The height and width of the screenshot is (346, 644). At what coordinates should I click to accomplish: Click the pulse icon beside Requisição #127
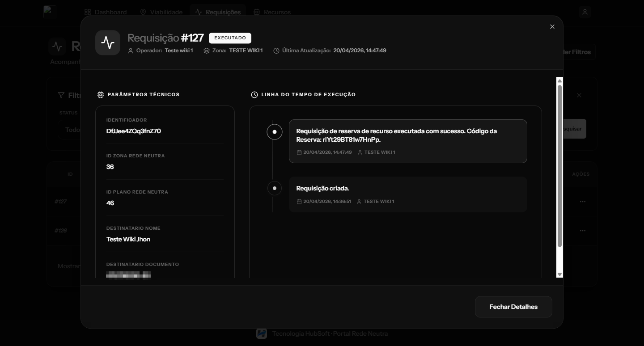point(108,43)
